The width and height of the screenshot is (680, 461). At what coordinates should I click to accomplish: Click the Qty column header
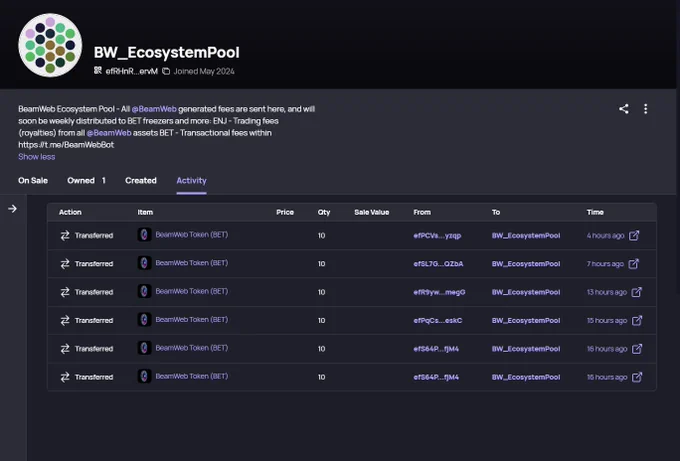324,212
